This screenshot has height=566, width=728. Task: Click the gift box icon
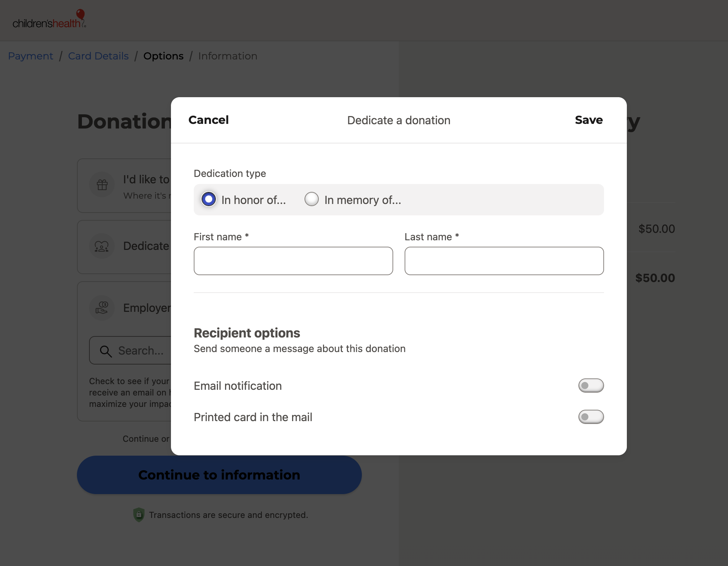click(x=102, y=185)
